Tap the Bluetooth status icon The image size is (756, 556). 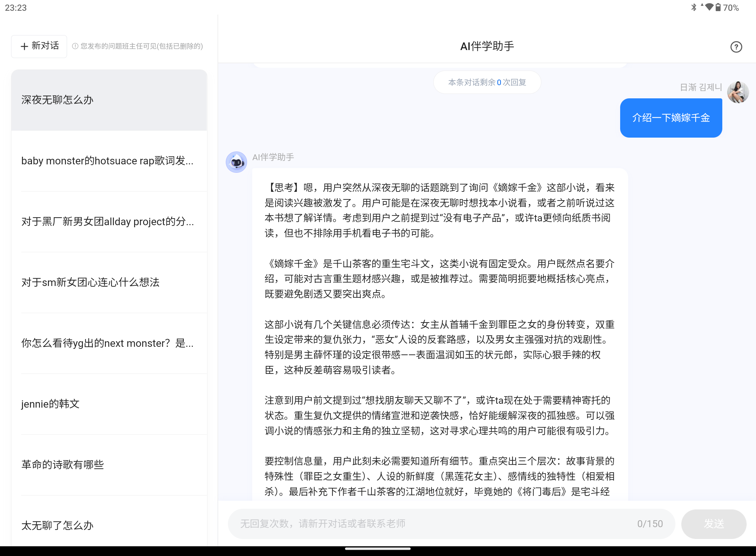click(693, 7)
